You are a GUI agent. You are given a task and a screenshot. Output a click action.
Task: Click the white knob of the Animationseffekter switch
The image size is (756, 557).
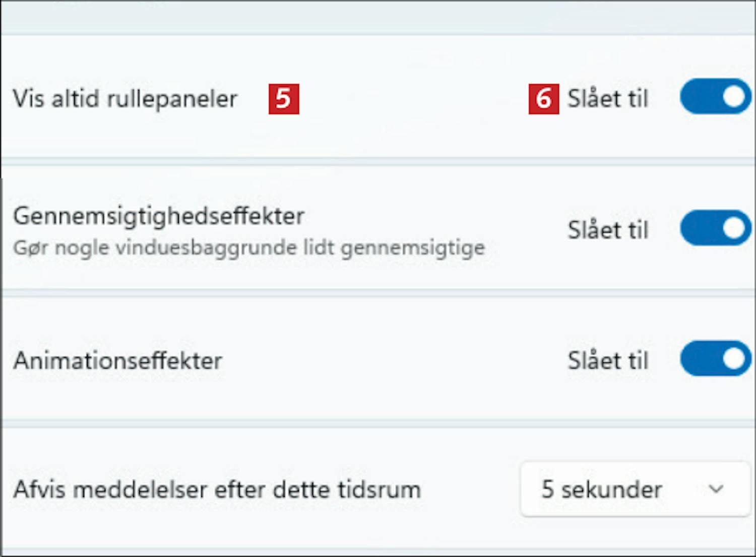(x=734, y=358)
